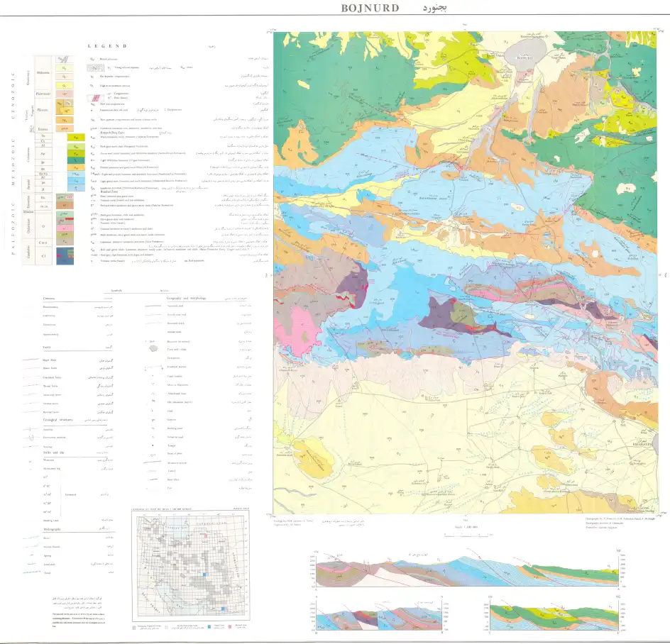Open the lower-right green cross-section profile
670x644 pixels.
[554, 614]
